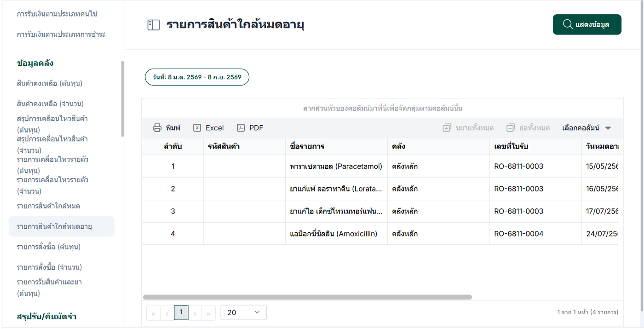The height and width of the screenshot is (329, 644).
Task: Select the Amoxicillin row in table
Action: click(x=333, y=234)
